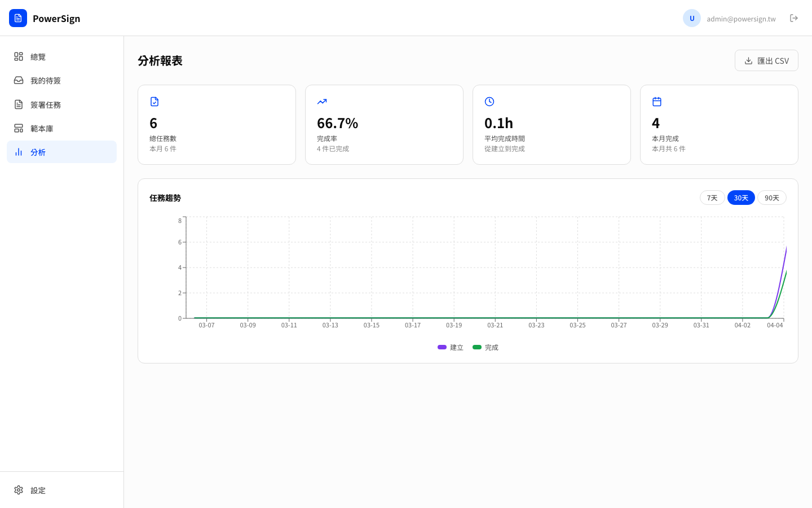Click the PowerSign blue logo icon
This screenshot has height=508, width=812.
[18, 17]
